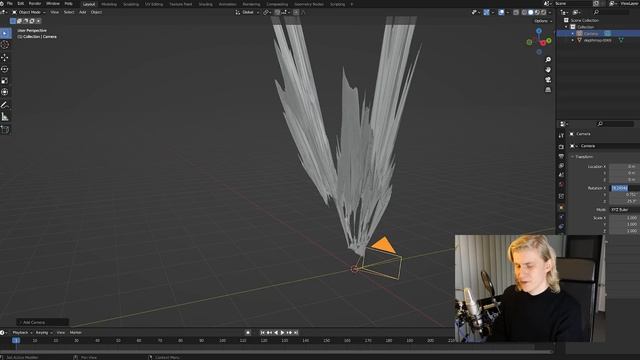Open the View Layer properties tab
Image resolution: width=640 pixels, height=360 pixels.
point(561,166)
